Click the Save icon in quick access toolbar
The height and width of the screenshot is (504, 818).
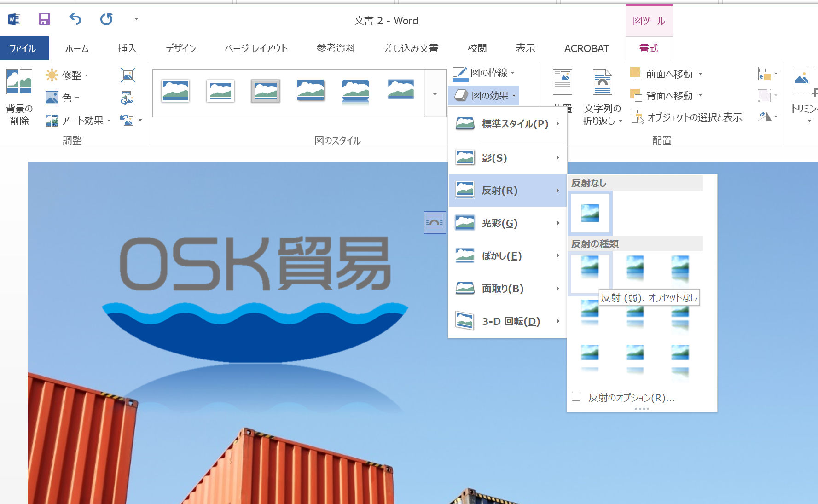click(x=44, y=19)
